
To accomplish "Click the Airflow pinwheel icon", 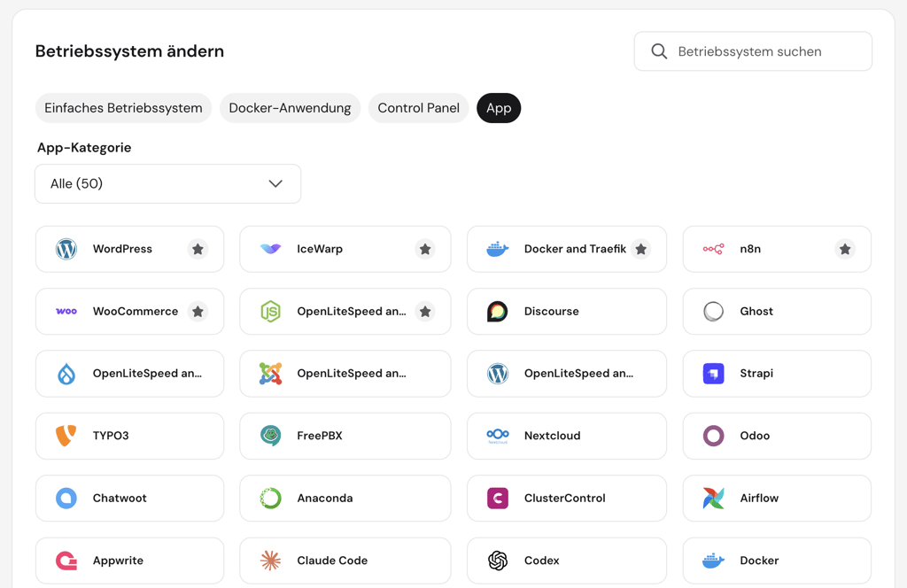I will click(x=713, y=499).
